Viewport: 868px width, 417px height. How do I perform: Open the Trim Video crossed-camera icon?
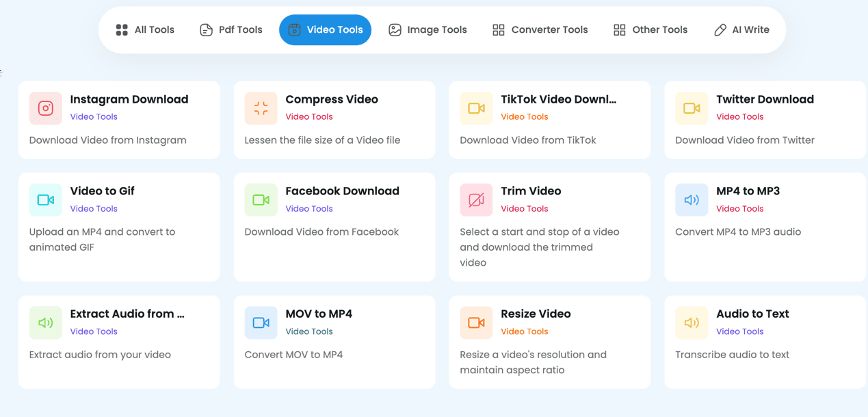click(x=476, y=199)
